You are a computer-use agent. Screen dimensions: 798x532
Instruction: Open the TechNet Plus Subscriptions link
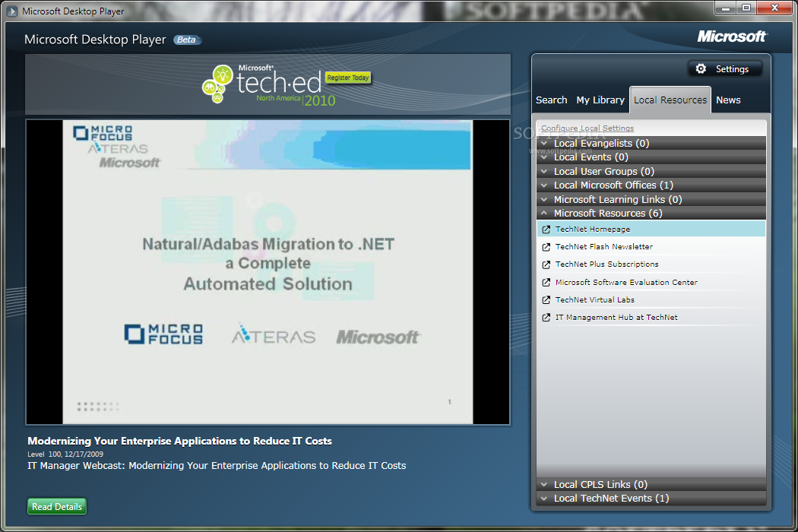[x=606, y=264]
